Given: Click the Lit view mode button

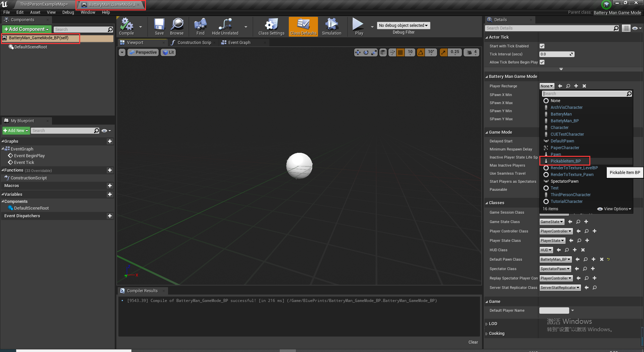Looking at the screenshot, I should (168, 52).
